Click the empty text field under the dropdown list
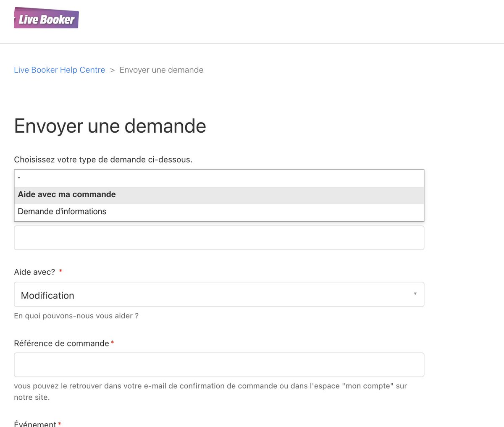This screenshot has height=427, width=504. tap(219, 238)
